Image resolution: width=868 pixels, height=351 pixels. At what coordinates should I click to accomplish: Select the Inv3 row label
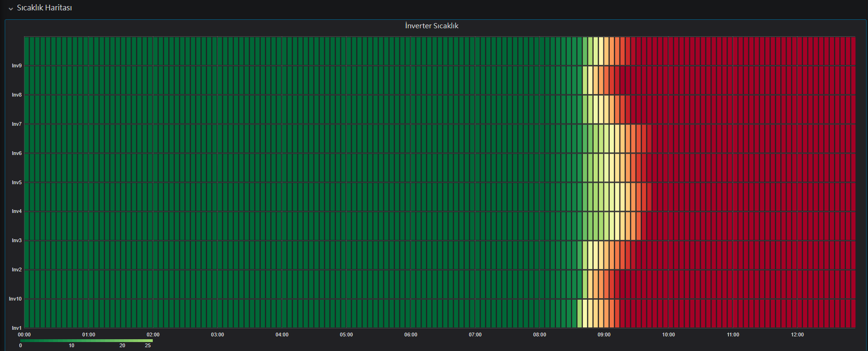point(17,241)
